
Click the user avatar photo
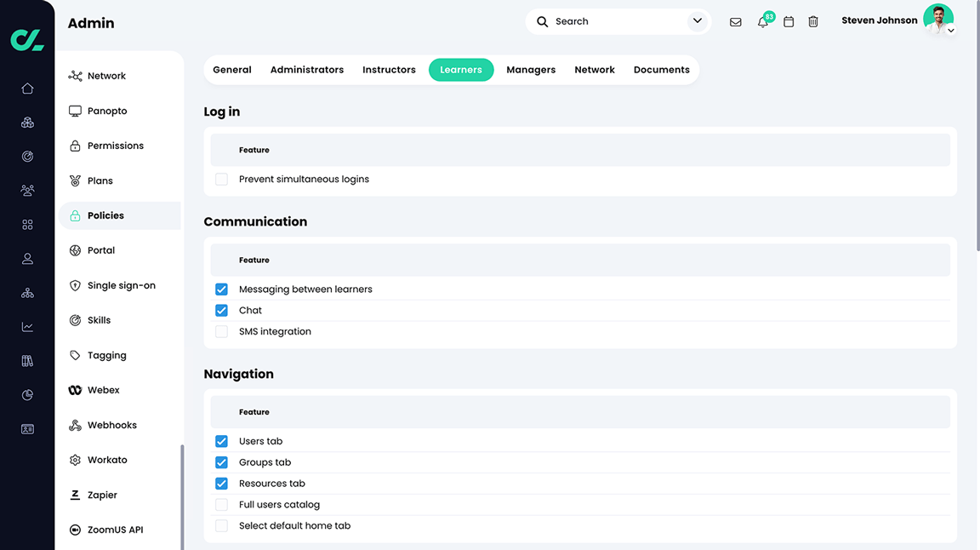coord(938,19)
